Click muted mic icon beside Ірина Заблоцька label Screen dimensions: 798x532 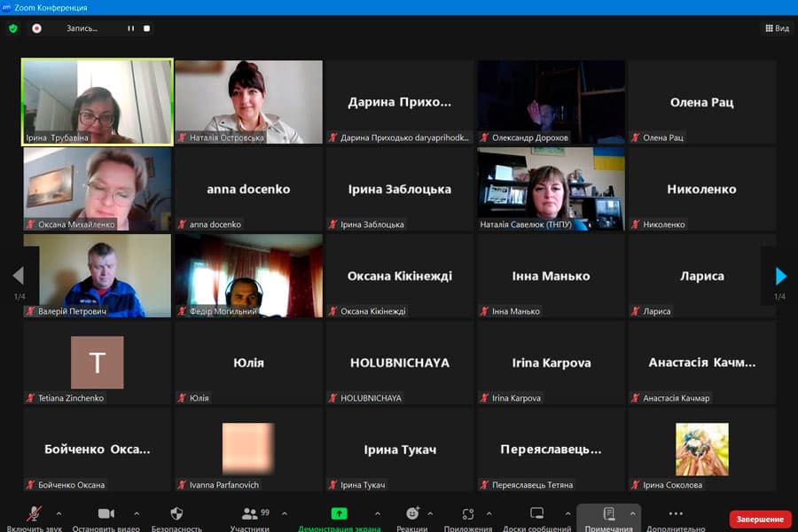332,224
